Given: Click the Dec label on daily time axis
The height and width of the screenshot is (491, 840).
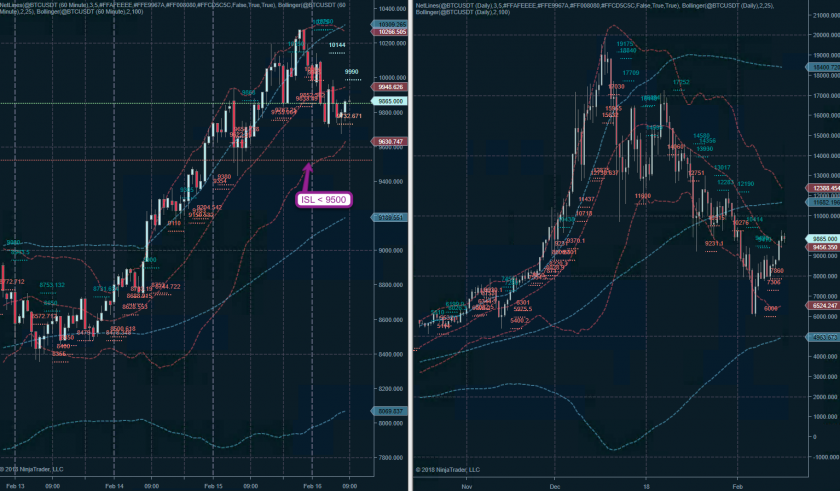Looking at the screenshot, I should [x=554, y=487].
